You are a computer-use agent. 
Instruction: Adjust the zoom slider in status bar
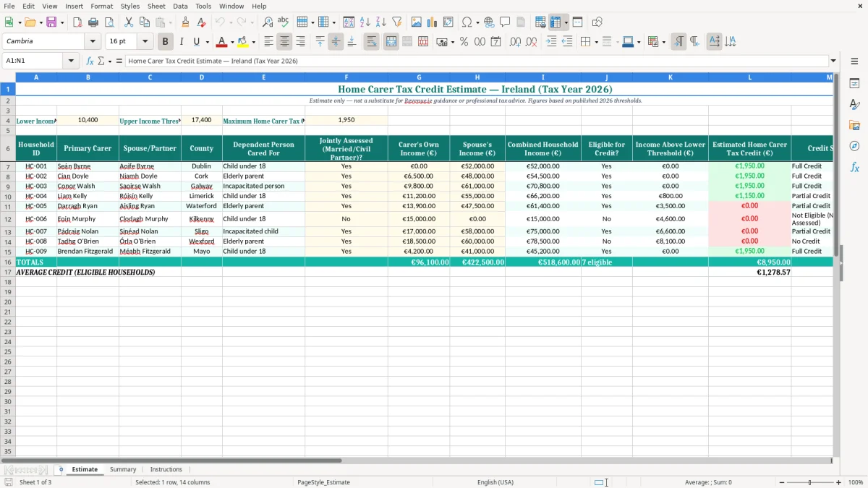pos(810,482)
